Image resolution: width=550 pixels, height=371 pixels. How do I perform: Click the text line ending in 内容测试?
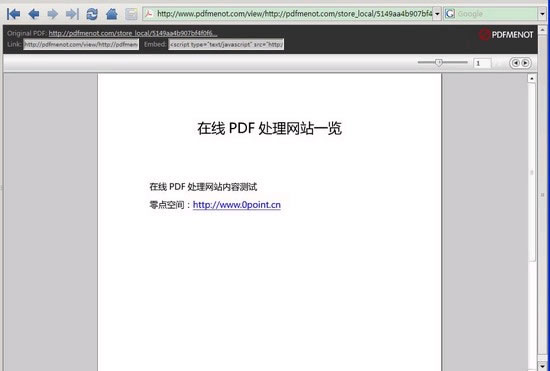pyautogui.click(x=203, y=187)
